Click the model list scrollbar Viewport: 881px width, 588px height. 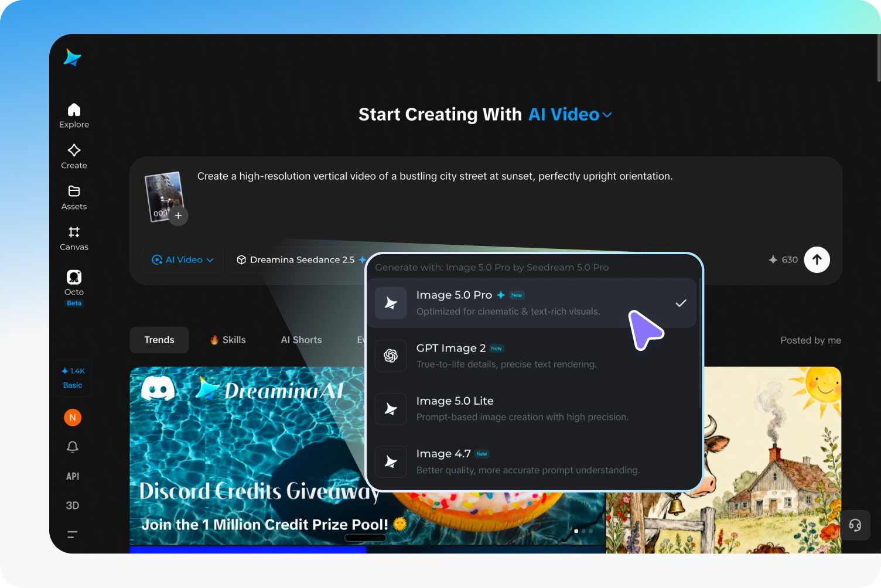point(700,343)
